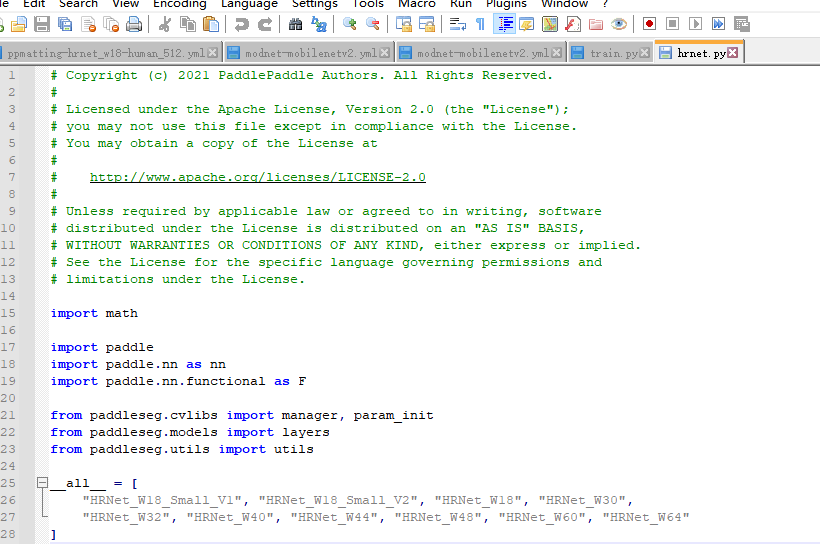Click the "import math" line
Viewport: 820px width, 544px height.
94,313
